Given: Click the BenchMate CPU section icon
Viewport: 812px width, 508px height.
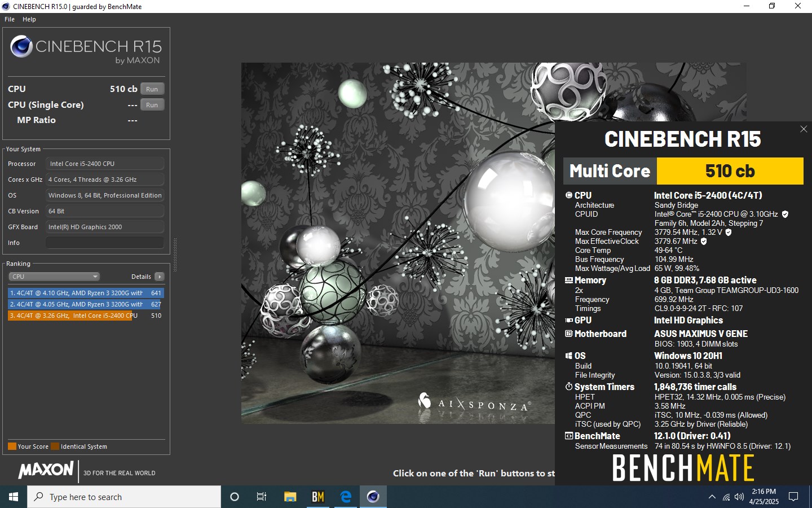Looking at the screenshot, I should click(x=569, y=195).
